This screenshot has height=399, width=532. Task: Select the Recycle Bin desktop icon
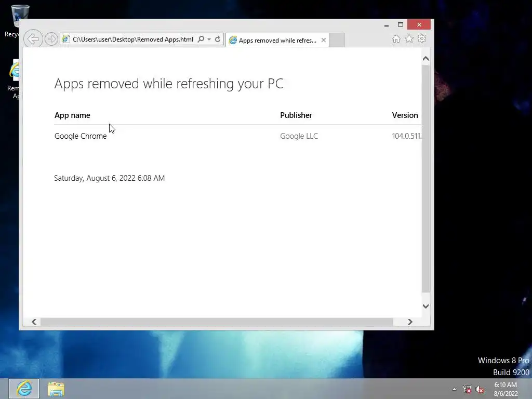coord(14,21)
